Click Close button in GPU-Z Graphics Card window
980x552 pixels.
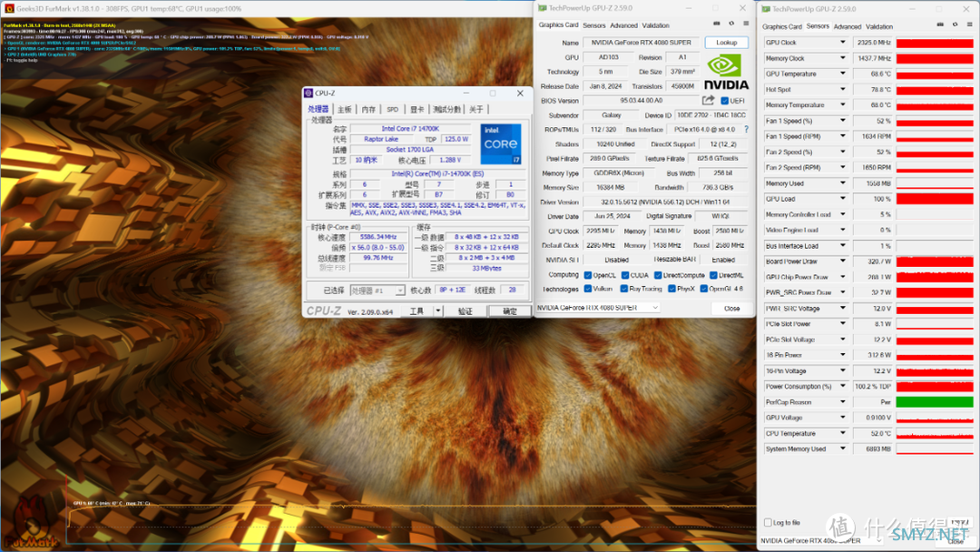(732, 308)
